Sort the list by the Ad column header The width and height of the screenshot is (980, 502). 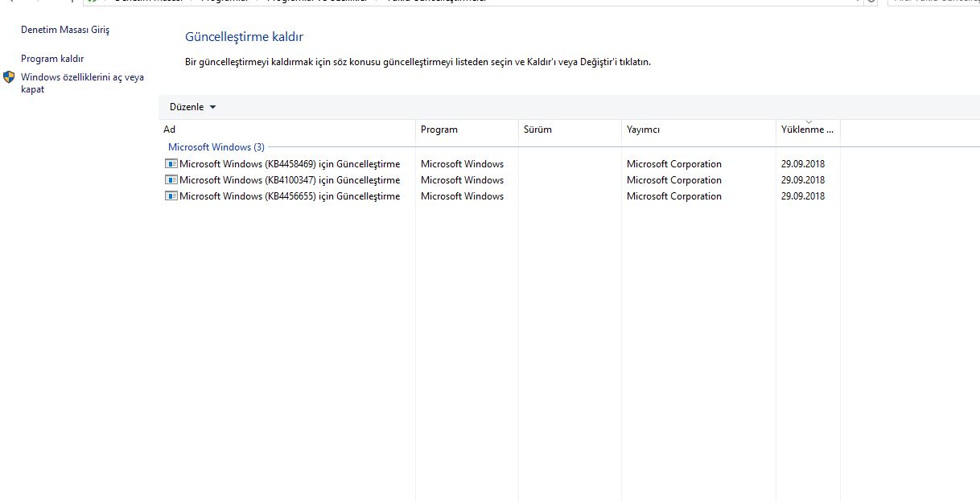click(x=287, y=130)
